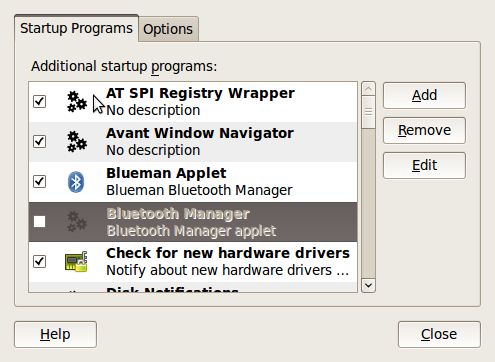495x362 pixels.
Task: Disable Blueman Applet checkbox
Action: (39, 182)
